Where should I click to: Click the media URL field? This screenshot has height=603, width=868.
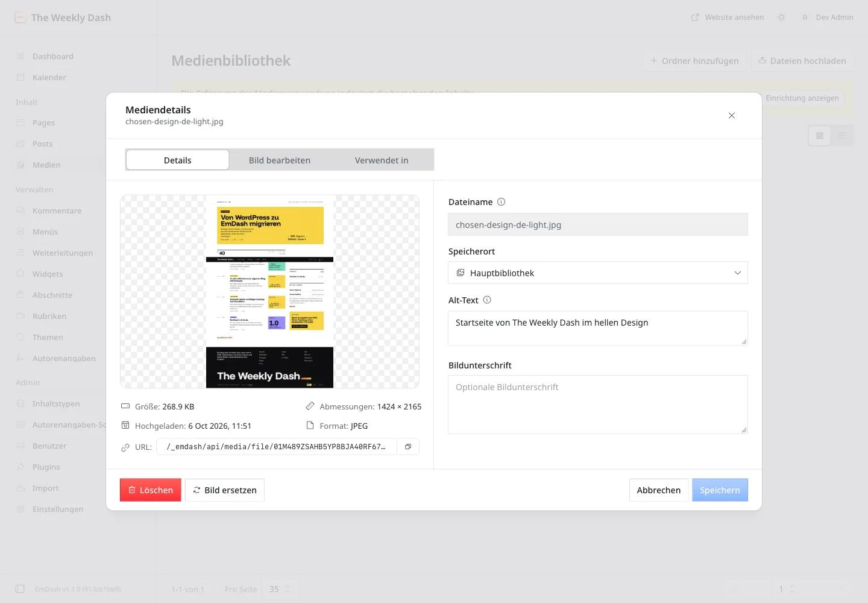pos(277,447)
